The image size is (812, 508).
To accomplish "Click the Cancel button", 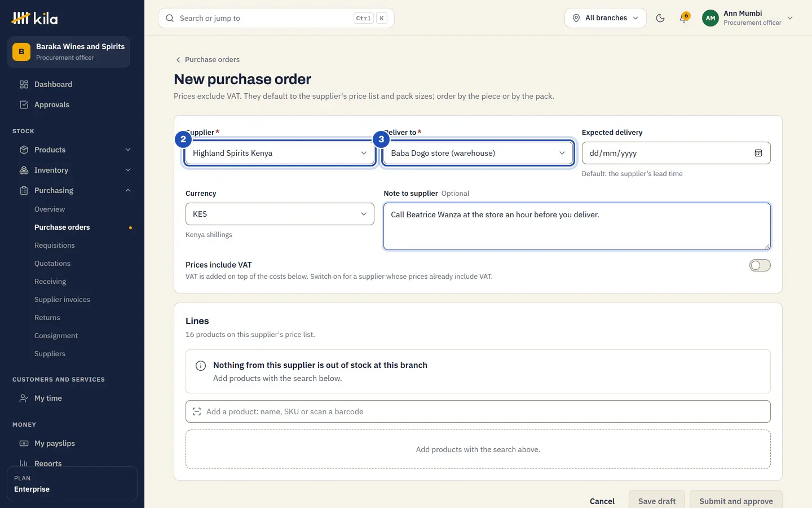I will click(x=602, y=501).
